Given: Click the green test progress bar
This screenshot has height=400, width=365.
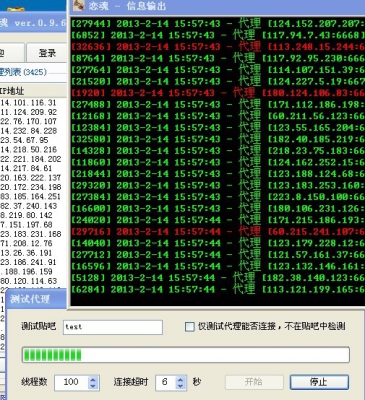Looking at the screenshot, I should coord(186,355).
